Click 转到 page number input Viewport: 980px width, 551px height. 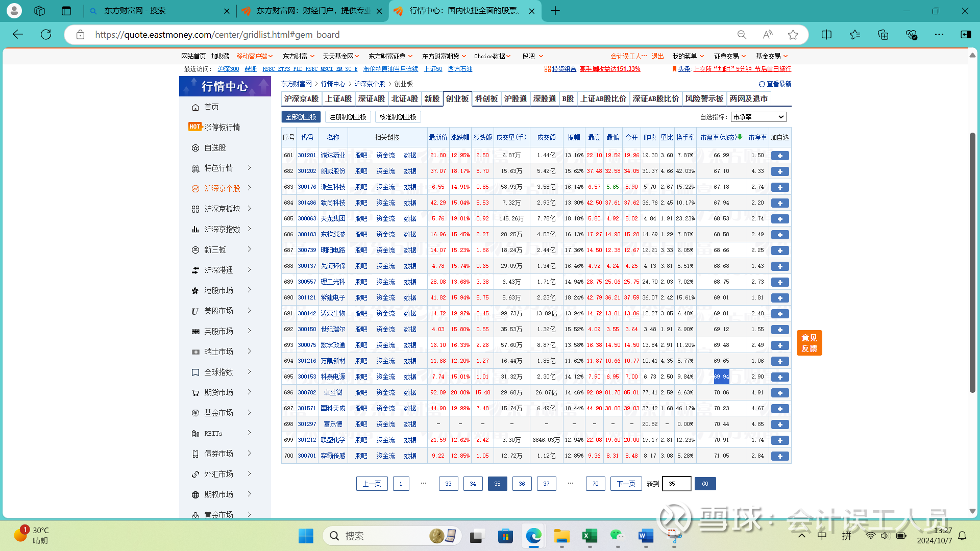coord(676,484)
